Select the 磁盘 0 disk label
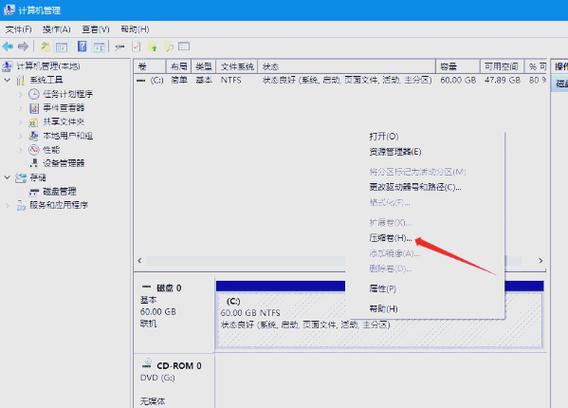This screenshot has height=408, width=568. [168, 288]
